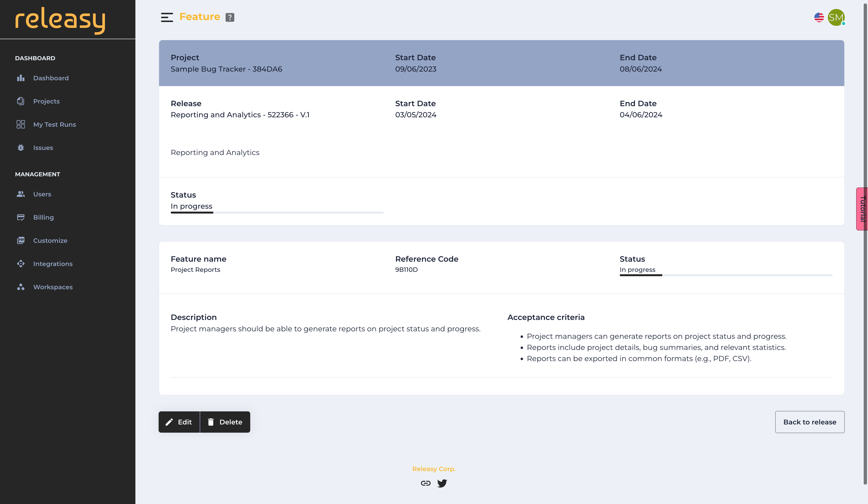Click the Dashboard icon in sidebar

20,78
